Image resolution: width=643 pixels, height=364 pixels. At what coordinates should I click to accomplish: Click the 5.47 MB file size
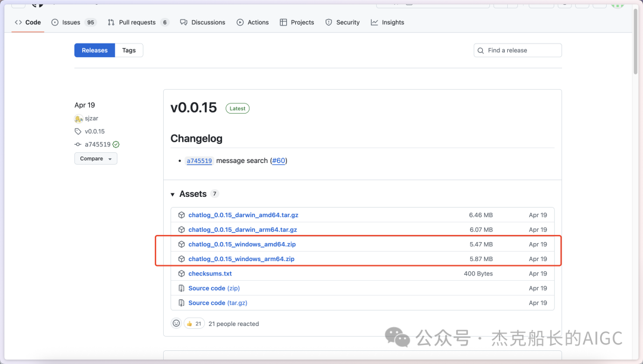click(x=482, y=244)
